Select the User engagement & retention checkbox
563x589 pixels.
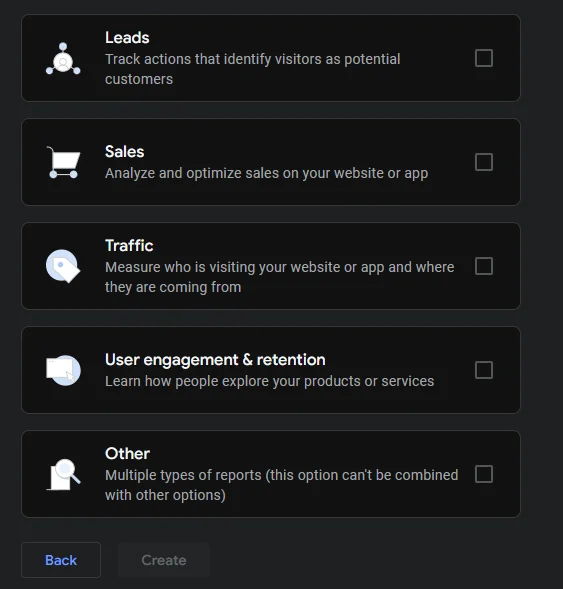(x=484, y=370)
